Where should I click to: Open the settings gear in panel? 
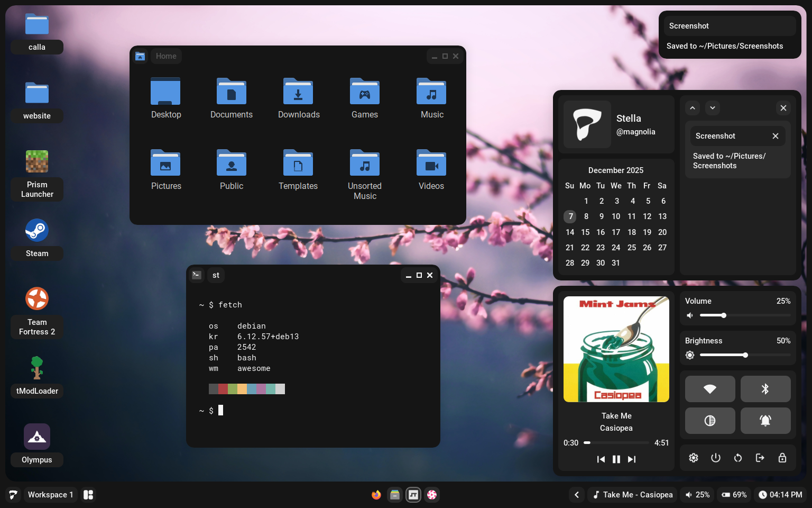[694, 458]
